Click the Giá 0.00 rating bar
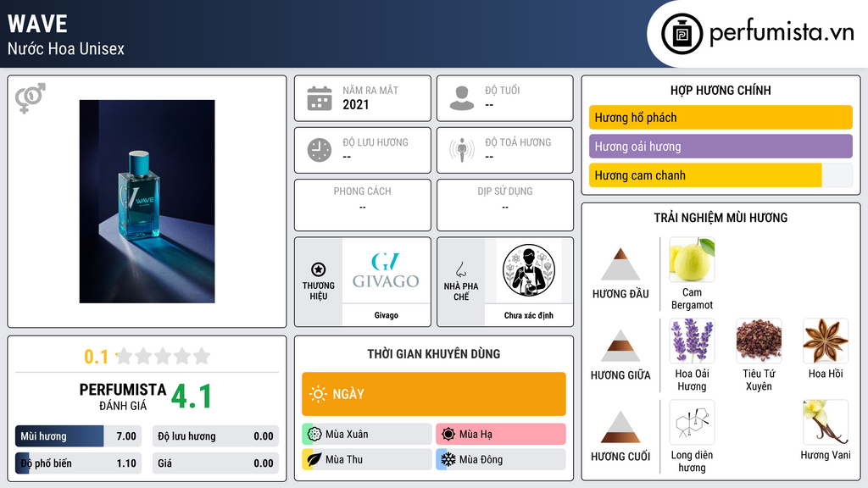 tap(215, 463)
